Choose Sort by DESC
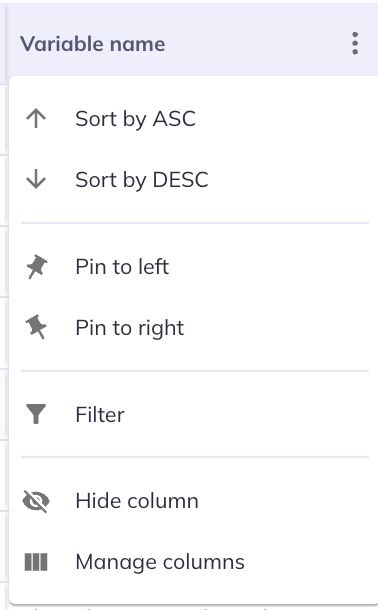 (x=194, y=179)
